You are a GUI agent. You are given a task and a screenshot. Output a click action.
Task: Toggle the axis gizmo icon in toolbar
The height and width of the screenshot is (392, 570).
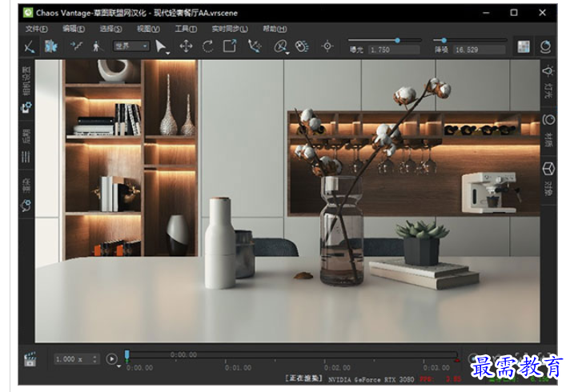(30, 46)
